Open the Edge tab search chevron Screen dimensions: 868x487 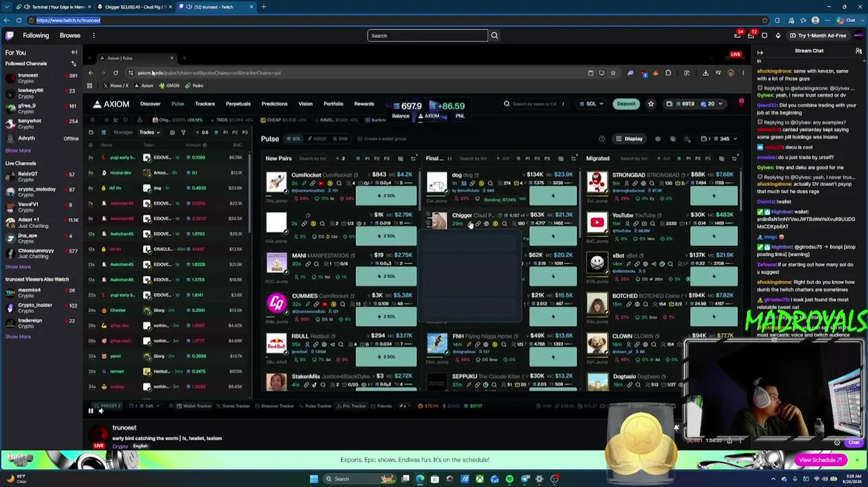(x=7, y=7)
